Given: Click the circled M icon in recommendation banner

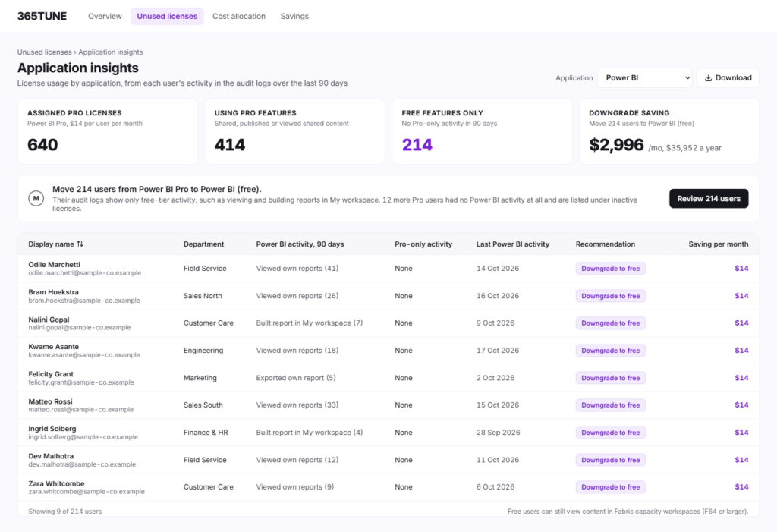Looking at the screenshot, I should 36,198.
